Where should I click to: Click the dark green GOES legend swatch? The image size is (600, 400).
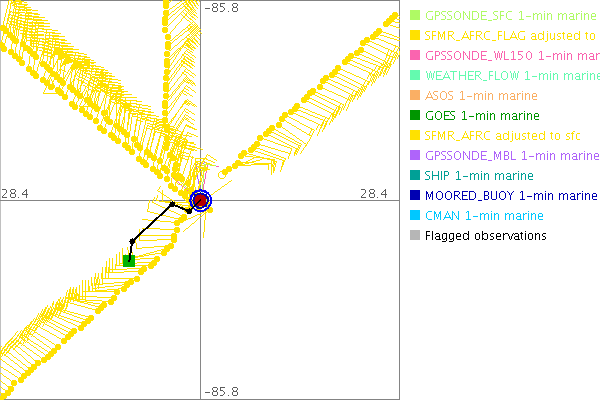[415, 116]
